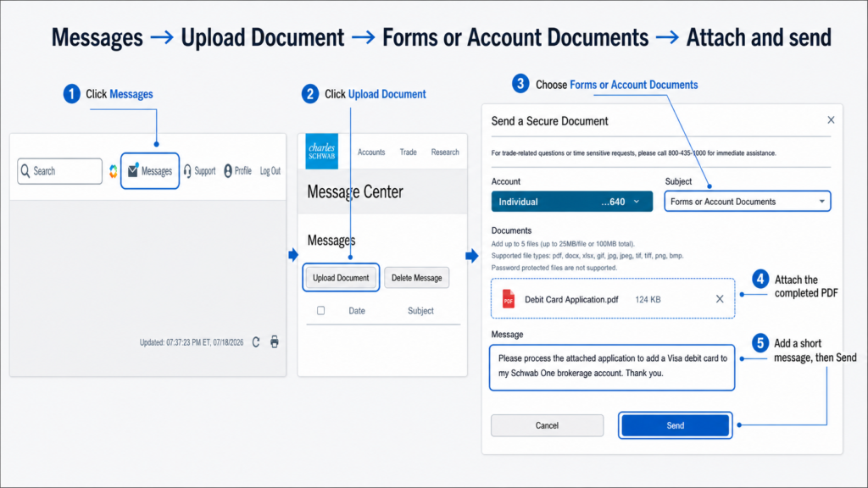Screen dimensions: 868x488
Task: Click the Charles Schwab logo
Action: tap(321, 151)
